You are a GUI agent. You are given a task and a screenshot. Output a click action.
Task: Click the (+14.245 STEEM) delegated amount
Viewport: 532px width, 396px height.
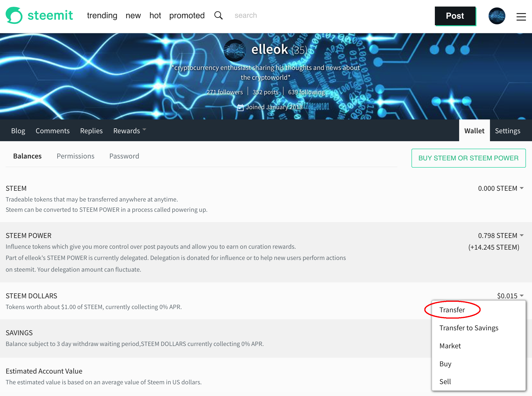(x=494, y=247)
